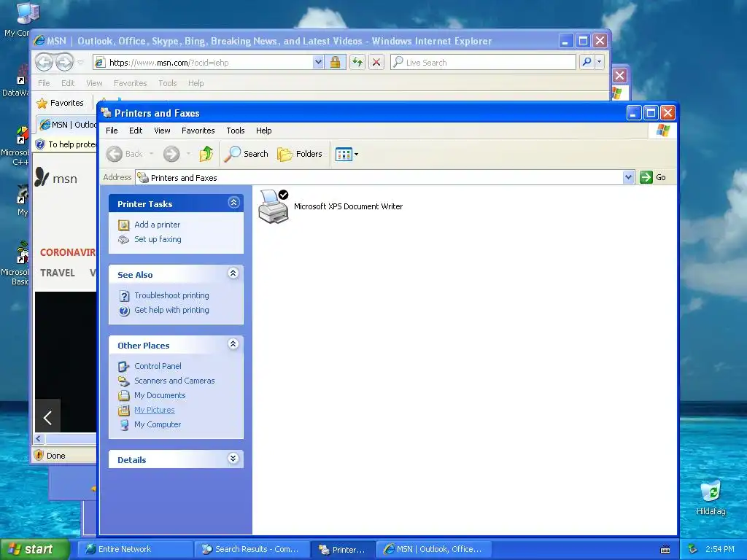Screen dimensions: 747x560
Task: Collapse the Other Places panel
Action: pyautogui.click(x=233, y=344)
